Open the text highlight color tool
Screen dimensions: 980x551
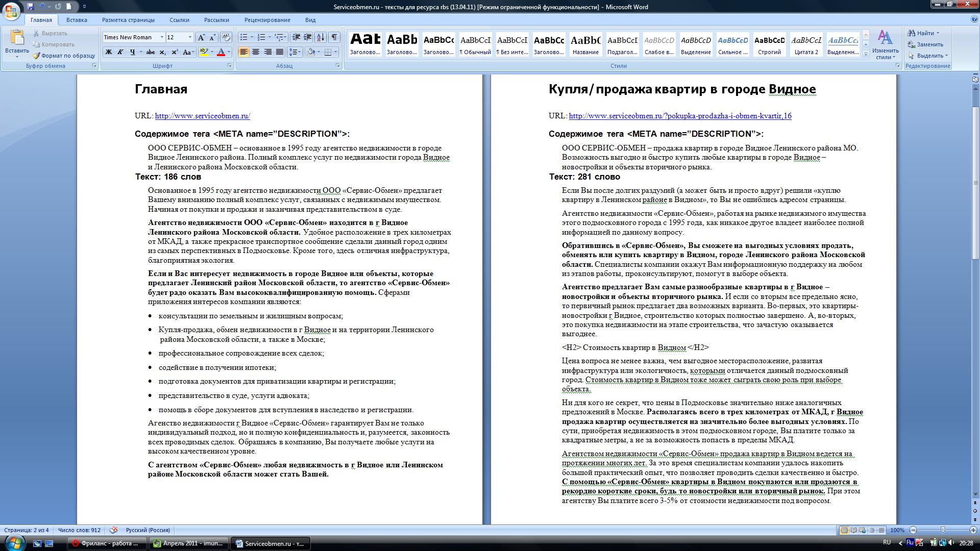pos(204,52)
